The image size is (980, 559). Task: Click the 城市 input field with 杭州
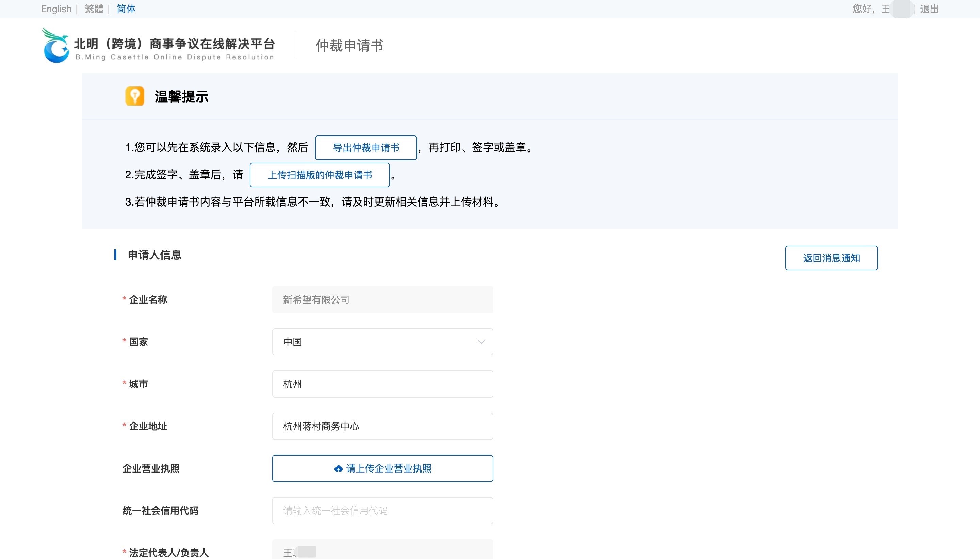pos(382,384)
